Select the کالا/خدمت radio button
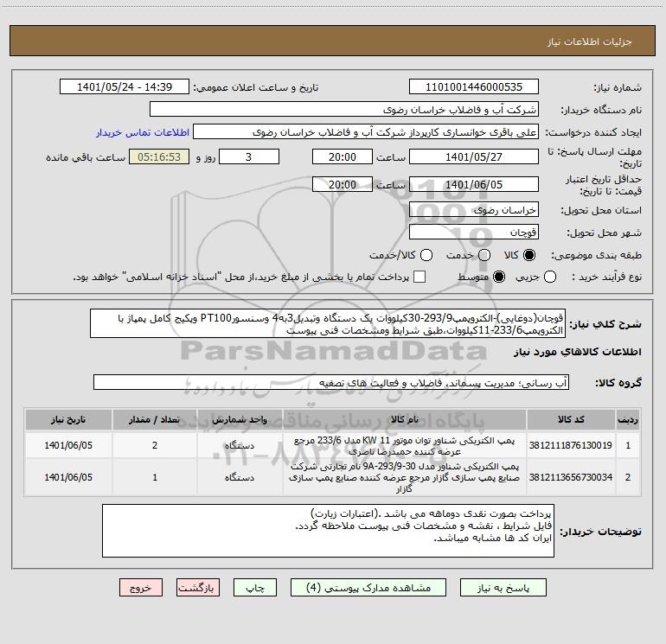 [426, 255]
